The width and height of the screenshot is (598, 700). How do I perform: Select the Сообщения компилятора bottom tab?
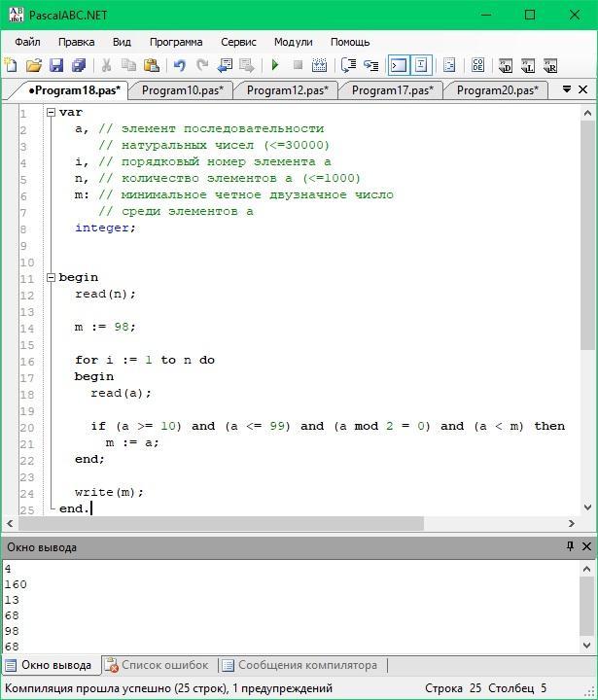point(301,665)
